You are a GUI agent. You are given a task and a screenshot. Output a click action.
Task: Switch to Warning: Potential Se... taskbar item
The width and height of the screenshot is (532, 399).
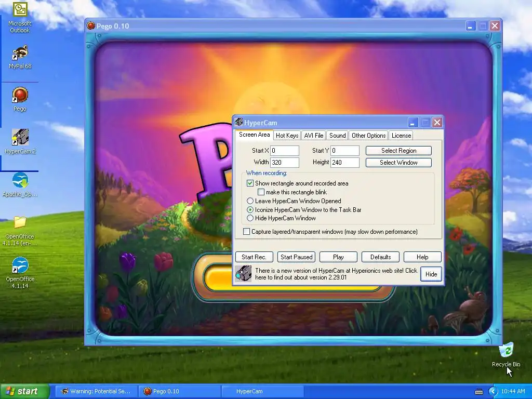tap(96, 391)
